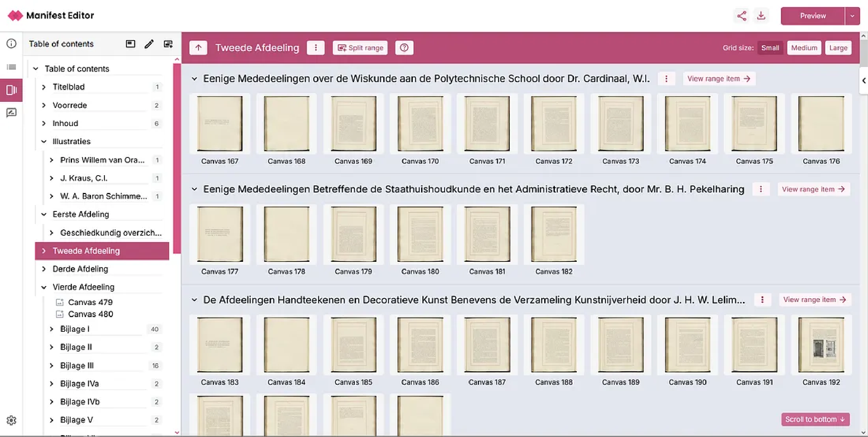Open the share manifest icon
Viewport: 868px width, 437px height.
pos(741,16)
